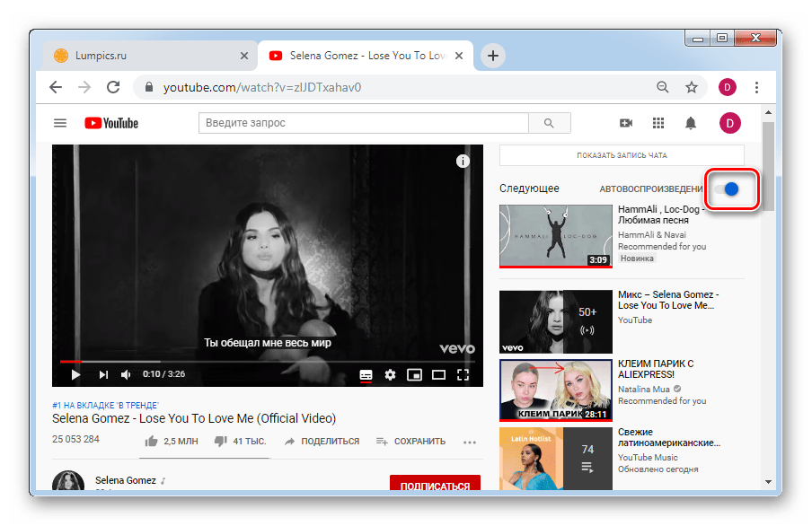Toggle subtitles in the player
Screen dimensions: 812x526
tap(366, 374)
